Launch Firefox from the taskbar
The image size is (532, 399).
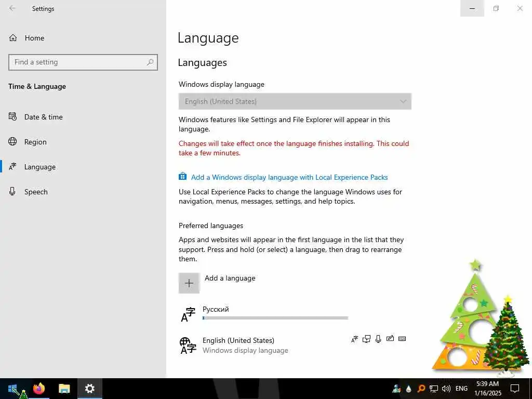click(x=39, y=389)
